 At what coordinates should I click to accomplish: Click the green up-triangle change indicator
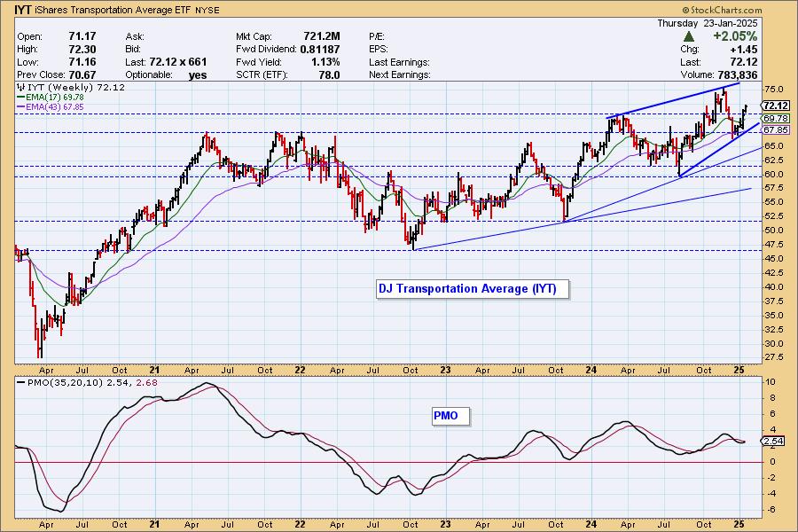pos(689,36)
